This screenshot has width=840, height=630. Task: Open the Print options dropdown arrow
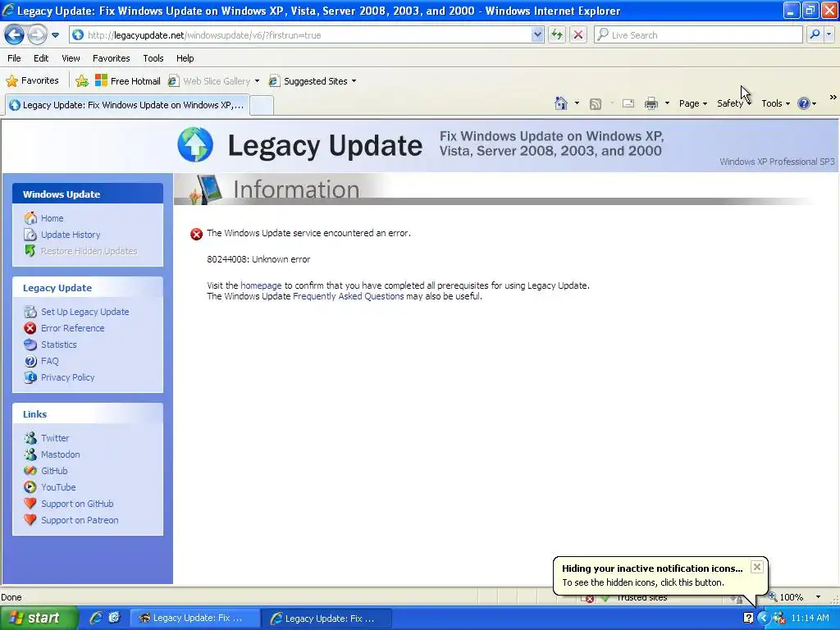click(667, 104)
